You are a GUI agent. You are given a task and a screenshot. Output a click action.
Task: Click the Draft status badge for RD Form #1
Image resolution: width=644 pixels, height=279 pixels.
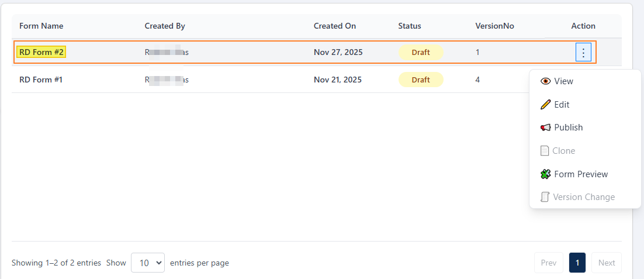tap(421, 80)
